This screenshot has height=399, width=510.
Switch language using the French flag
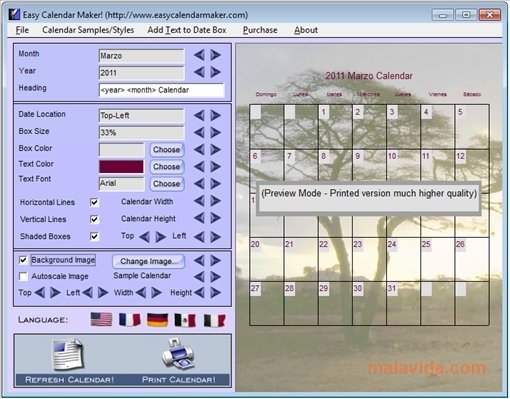[x=129, y=320]
